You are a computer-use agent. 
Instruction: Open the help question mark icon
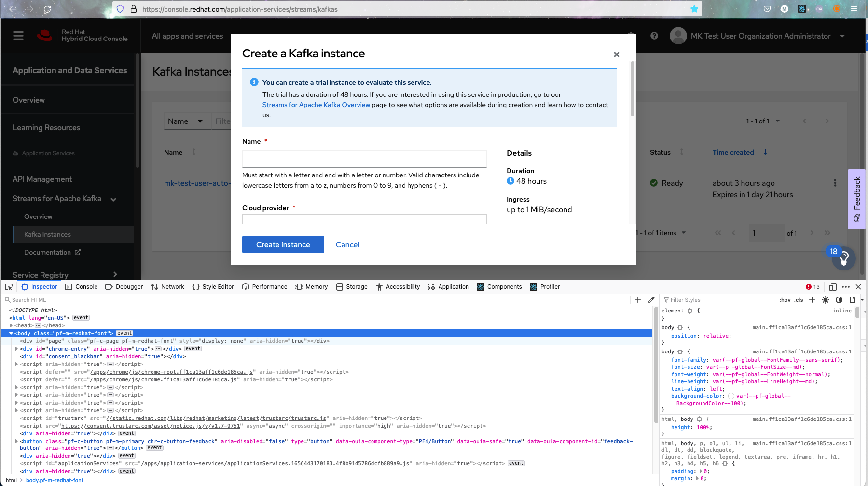654,36
